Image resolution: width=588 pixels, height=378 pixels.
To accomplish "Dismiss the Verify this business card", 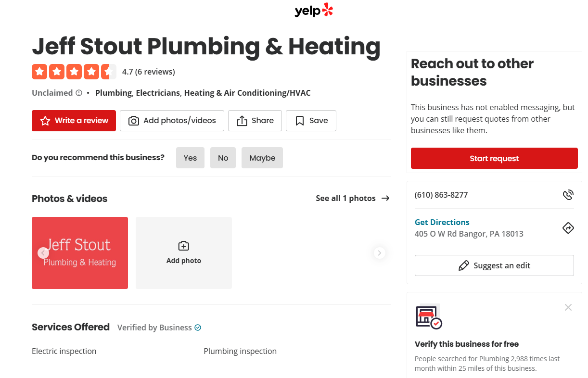I will tap(568, 307).
